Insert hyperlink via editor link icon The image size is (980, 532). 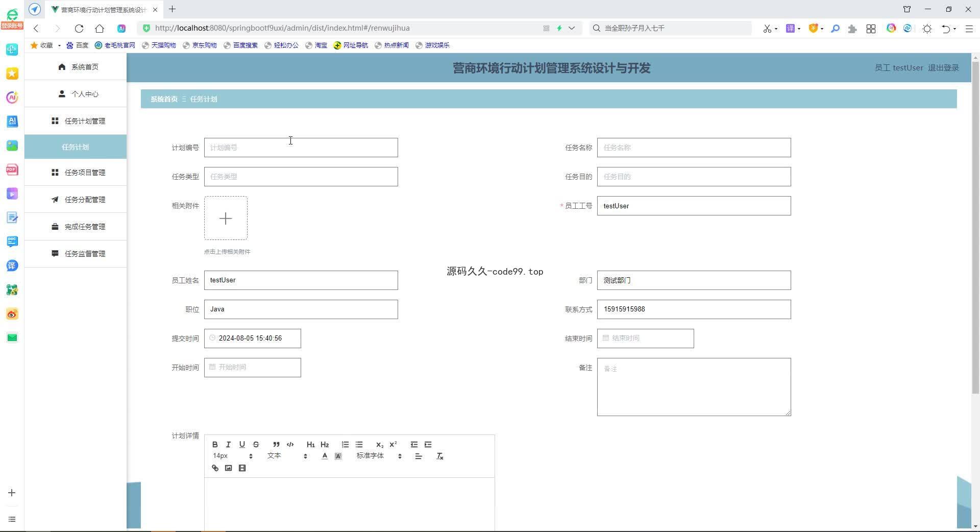(x=215, y=468)
